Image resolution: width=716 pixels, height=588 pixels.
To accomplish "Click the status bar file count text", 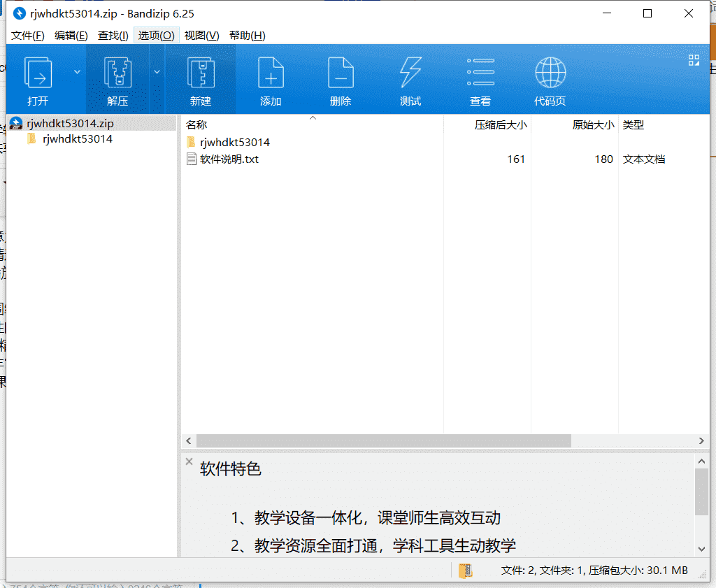I will click(594, 571).
